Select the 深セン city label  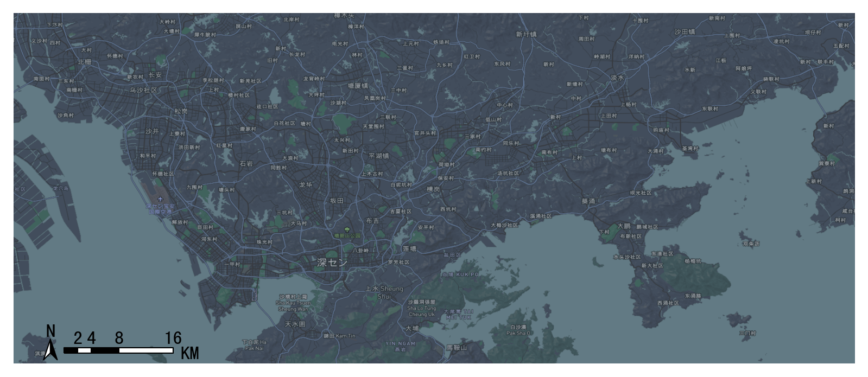pyautogui.click(x=332, y=263)
